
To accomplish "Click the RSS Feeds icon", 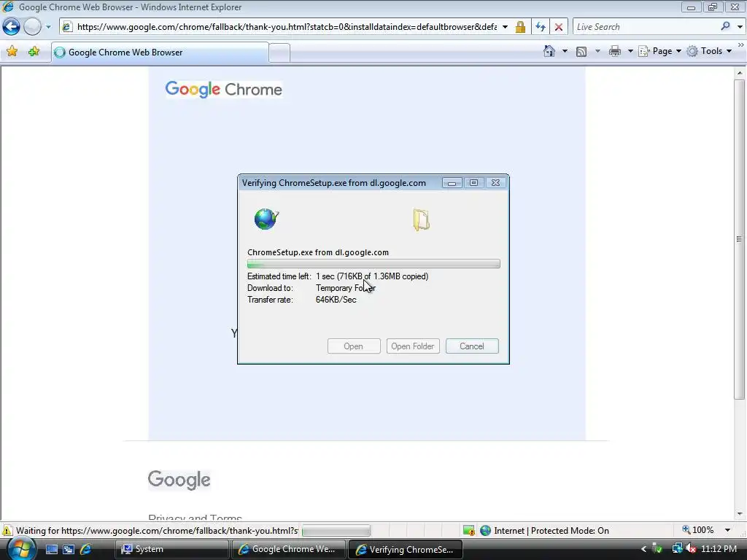I will coord(581,52).
